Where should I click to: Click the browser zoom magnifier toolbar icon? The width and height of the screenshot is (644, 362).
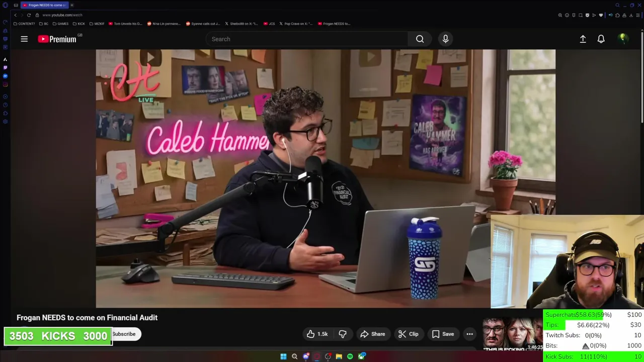(x=560, y=15)
